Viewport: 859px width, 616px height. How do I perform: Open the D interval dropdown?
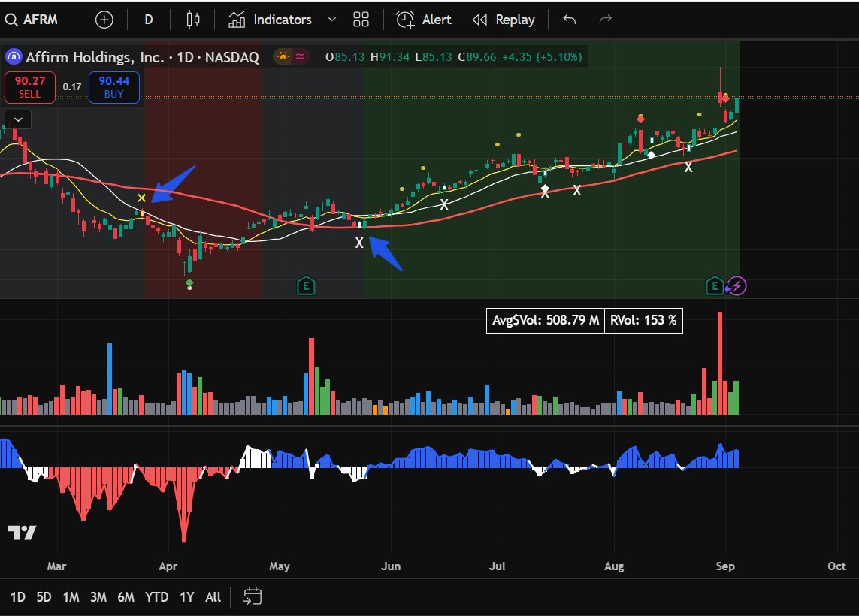coord(149,20)
